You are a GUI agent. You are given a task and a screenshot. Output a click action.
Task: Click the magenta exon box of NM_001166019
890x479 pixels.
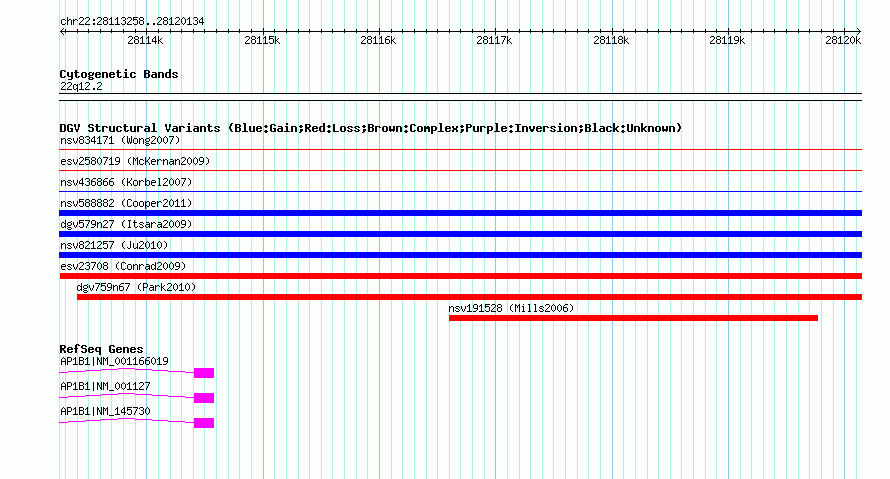coord(204,373)
